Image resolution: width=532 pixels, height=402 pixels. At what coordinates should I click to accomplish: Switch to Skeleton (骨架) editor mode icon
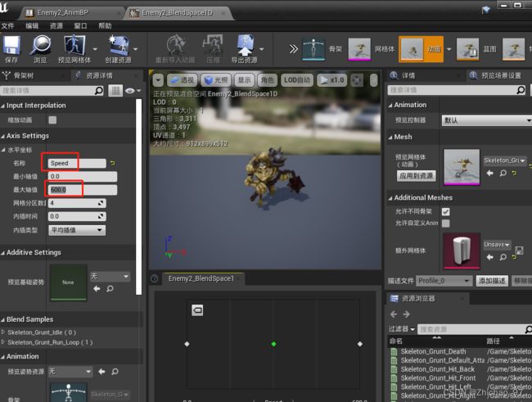pos(313,49)
